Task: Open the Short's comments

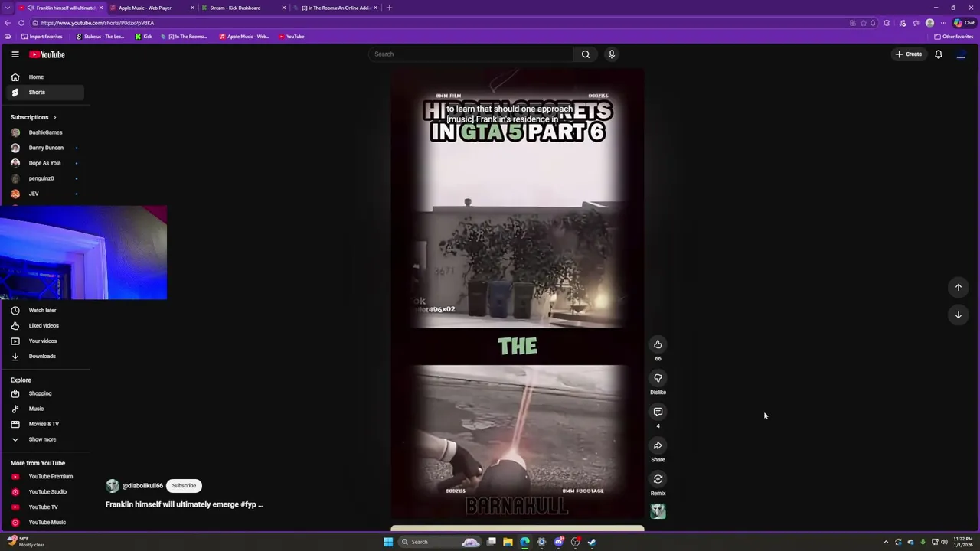Action: coord(658,412)
